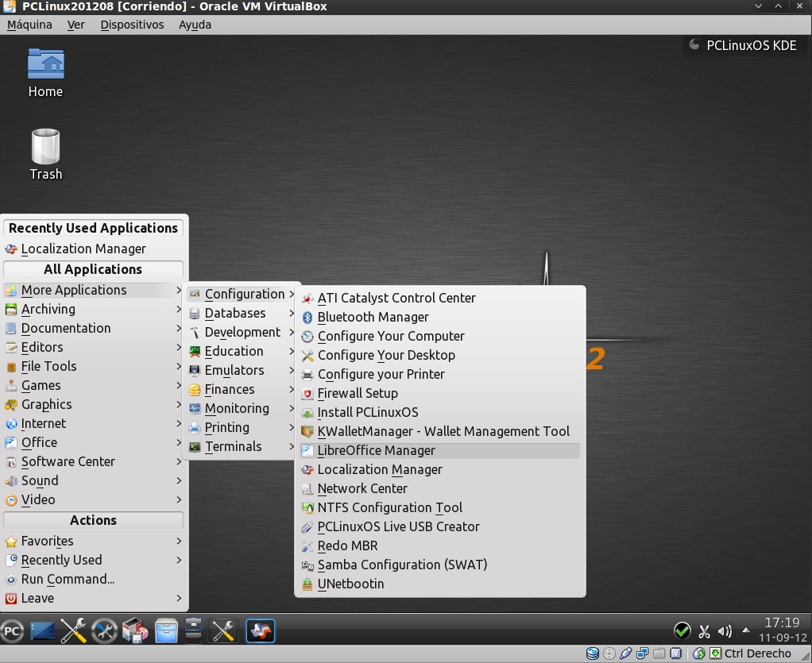Click the clock showing 17:19
Image resolution: width=812 pixels, height=663 pixels.
(x=782, y=623)
